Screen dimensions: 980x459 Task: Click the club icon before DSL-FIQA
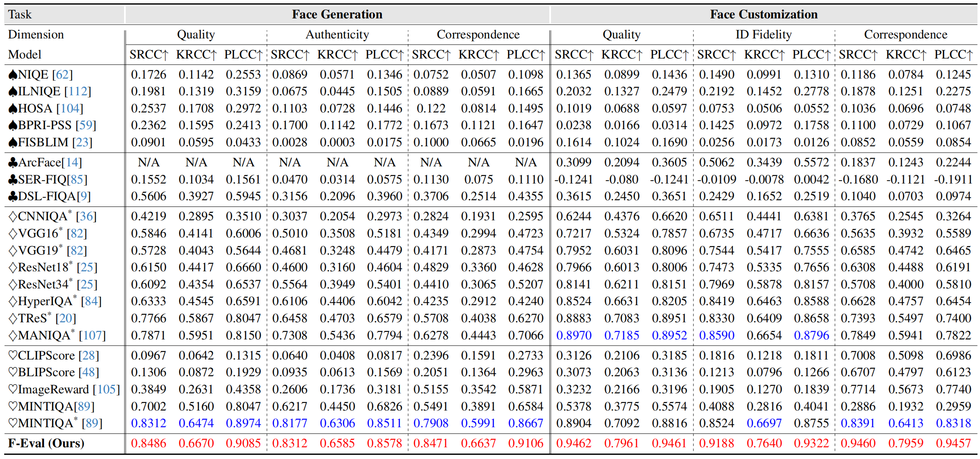[13, 196]
